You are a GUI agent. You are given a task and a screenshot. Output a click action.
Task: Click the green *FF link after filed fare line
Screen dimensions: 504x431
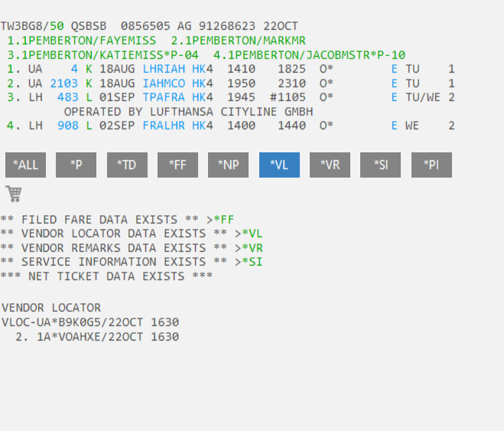pos(224,220)
